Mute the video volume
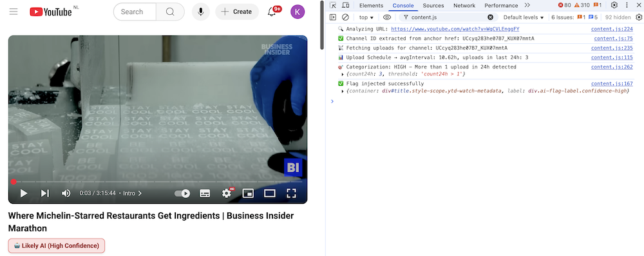Screen dimensions: 644x256 (x=66, y=193)
